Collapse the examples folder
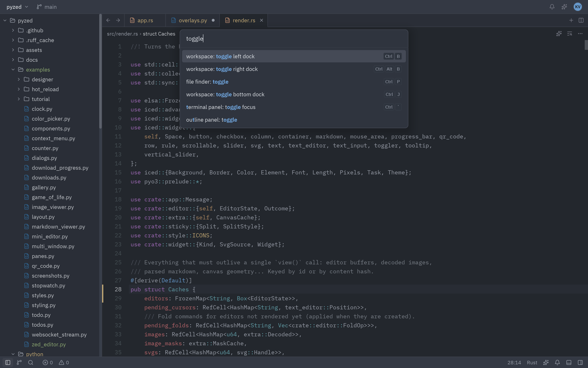 (x=13, y=70)
